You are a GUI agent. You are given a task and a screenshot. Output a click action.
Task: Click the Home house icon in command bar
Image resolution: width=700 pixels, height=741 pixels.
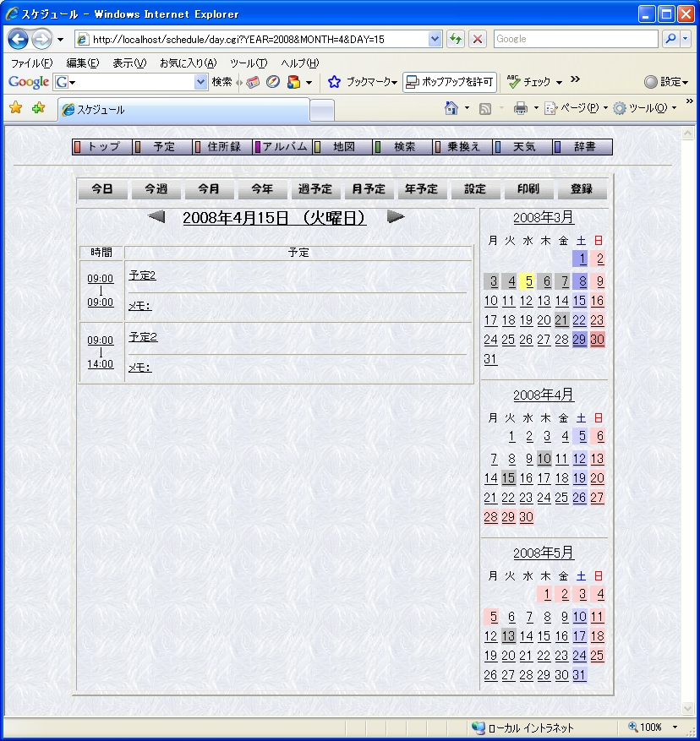(x=451, y=109)
